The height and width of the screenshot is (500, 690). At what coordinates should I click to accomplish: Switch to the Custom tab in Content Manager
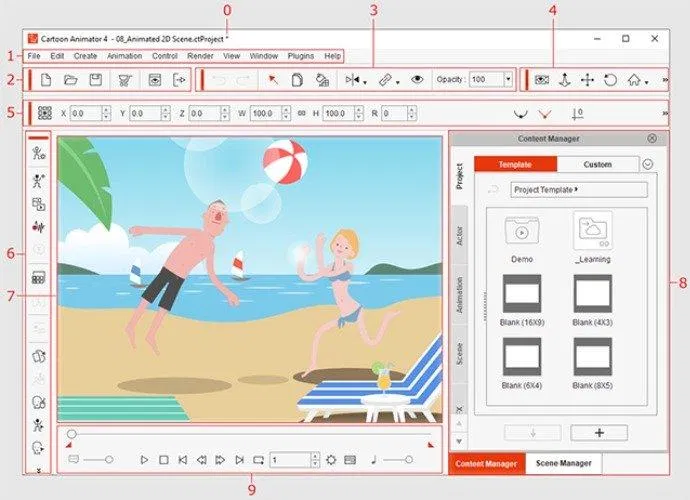coord(598,164)
